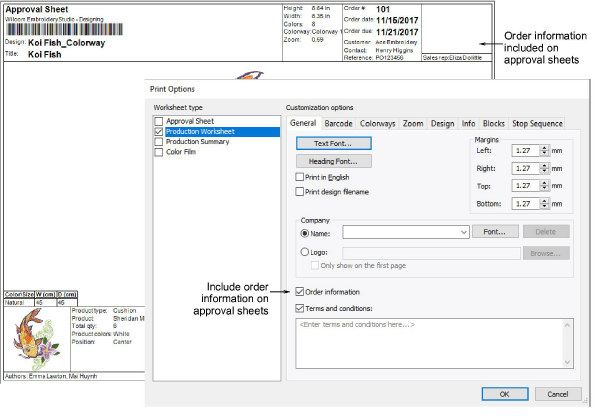Screen dimensions: 600x416
Task: Uncheck the Order information checkbox
Action: [x=301, y=292]
